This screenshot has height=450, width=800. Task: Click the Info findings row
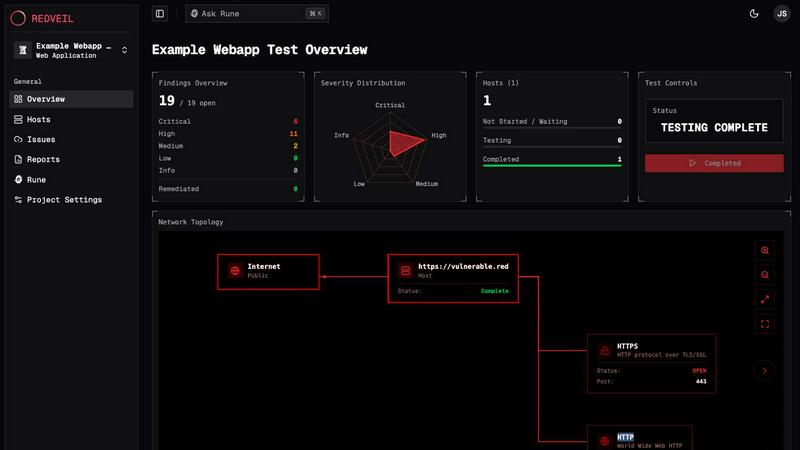[x=228, y=170]
